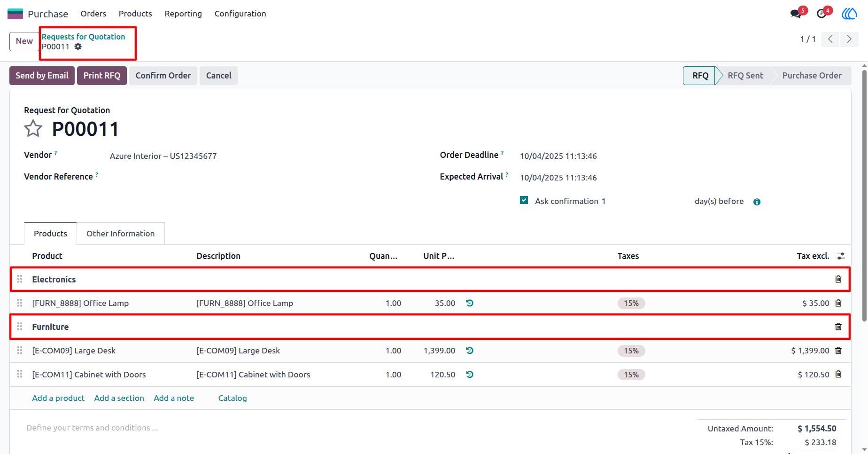Open the messages chat icon

point(796,14)
